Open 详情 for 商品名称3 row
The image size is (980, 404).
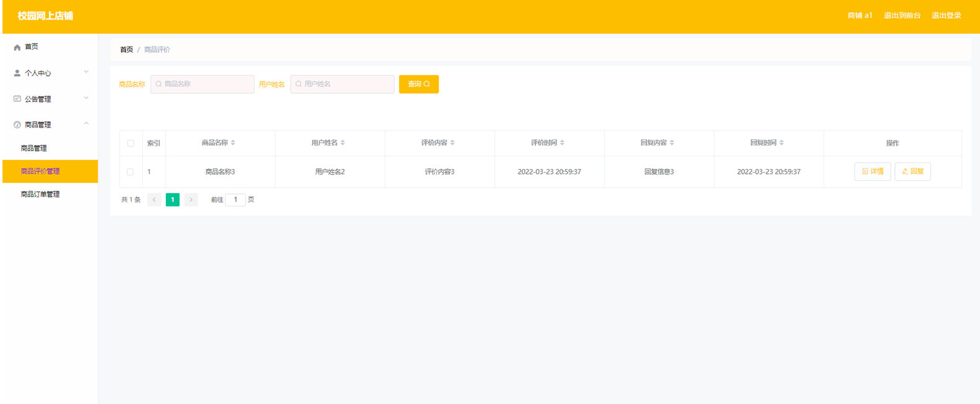(873, 172)
